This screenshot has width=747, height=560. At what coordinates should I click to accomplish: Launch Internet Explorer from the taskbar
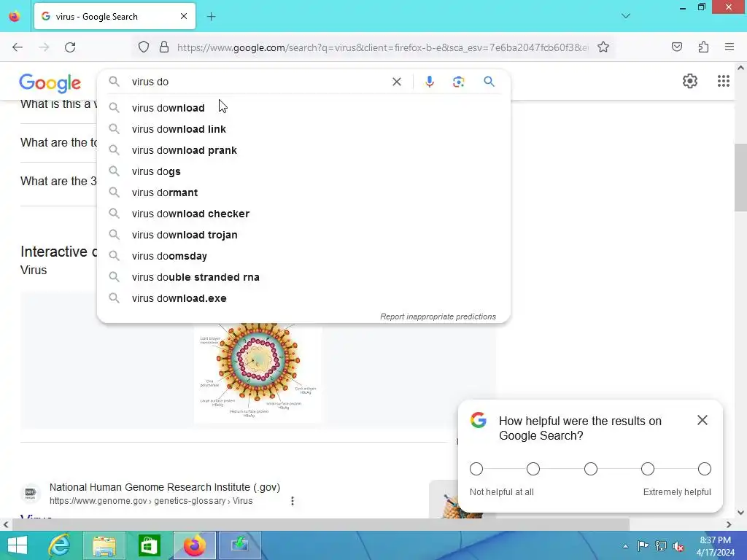(x=59, y=545)
